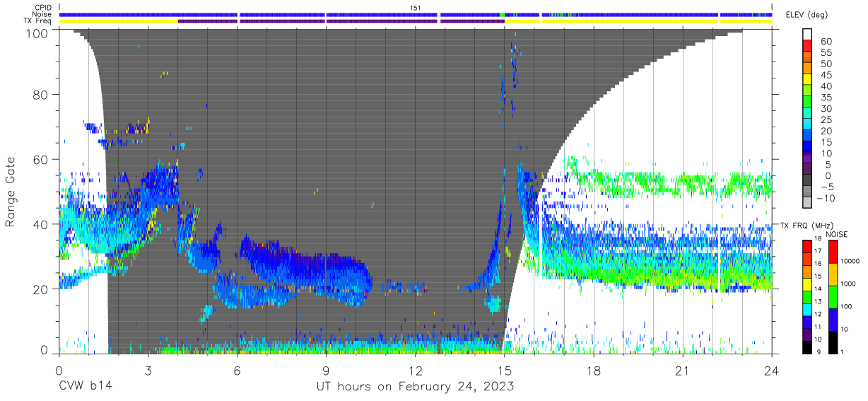
Task: Click the orange segment of the NOISE colorbar
Action: click(833, 274)
